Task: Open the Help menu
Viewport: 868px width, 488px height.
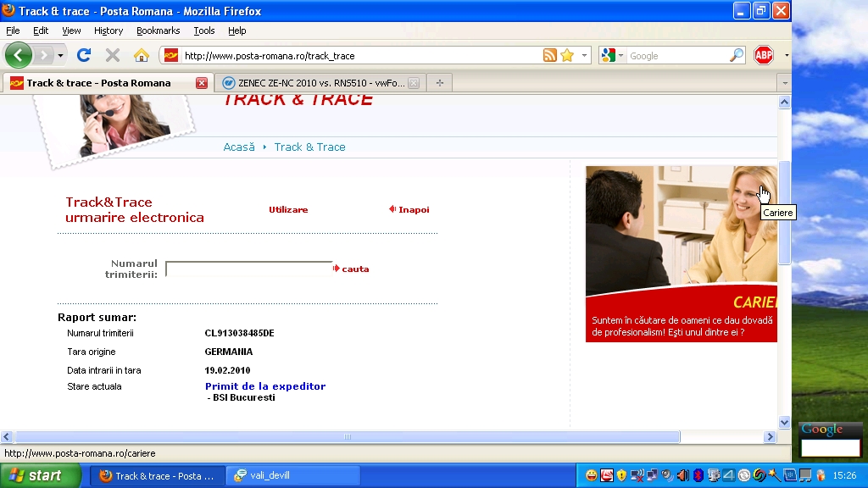Action: tap(237, 30)
